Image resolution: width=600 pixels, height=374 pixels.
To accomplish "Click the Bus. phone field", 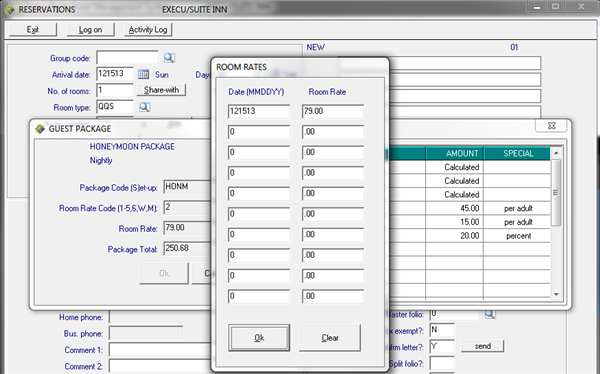I will tap(146, 333).
